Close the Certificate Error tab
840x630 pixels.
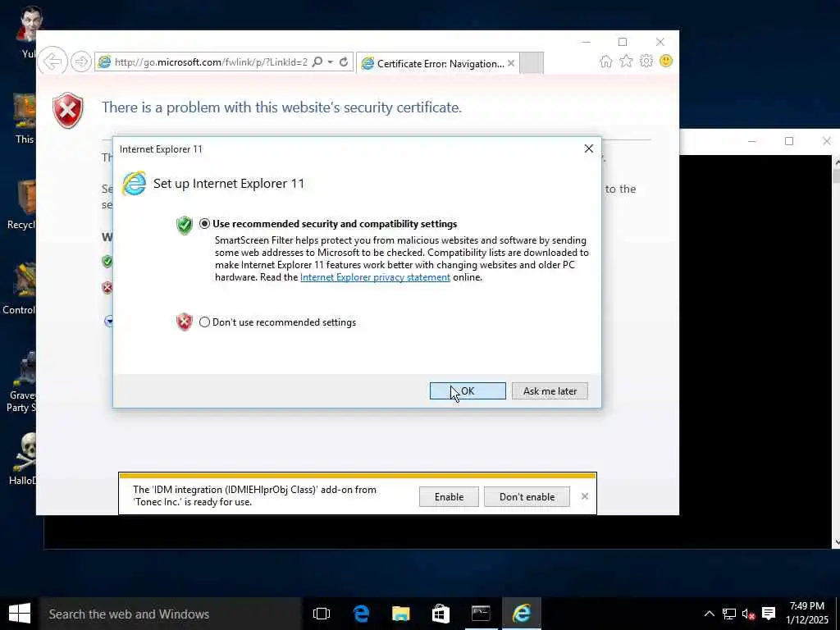point(511,63)
